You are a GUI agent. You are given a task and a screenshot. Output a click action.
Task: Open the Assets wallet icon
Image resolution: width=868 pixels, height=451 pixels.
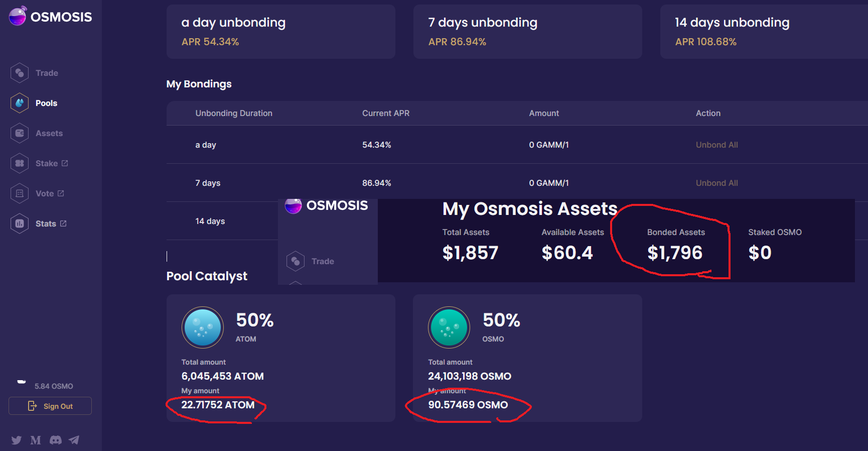19,133
